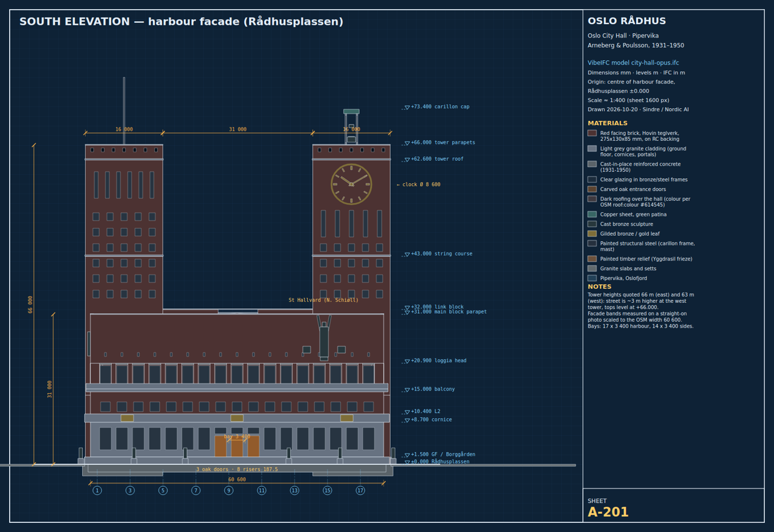This screenshot has height=532, width=774.
Task: Click the clock face on the east tower
Action: [x=351, y=184]
